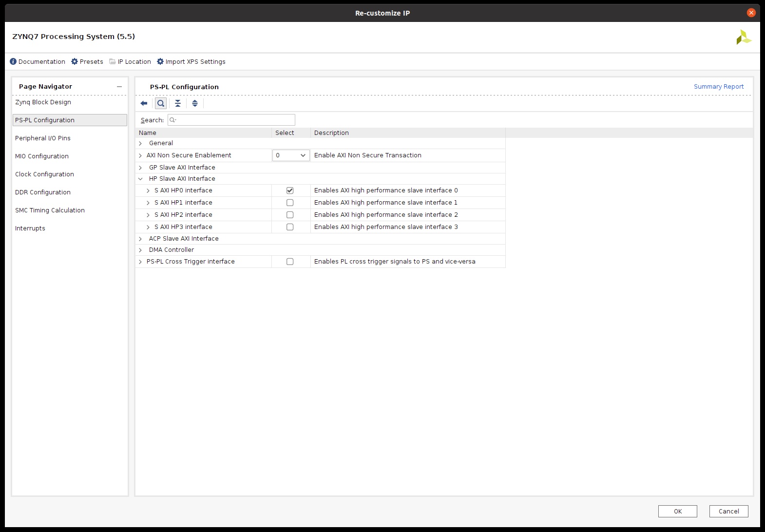Focus the Search input field
This screenshot has width=765, height=532.
point(231,120)
